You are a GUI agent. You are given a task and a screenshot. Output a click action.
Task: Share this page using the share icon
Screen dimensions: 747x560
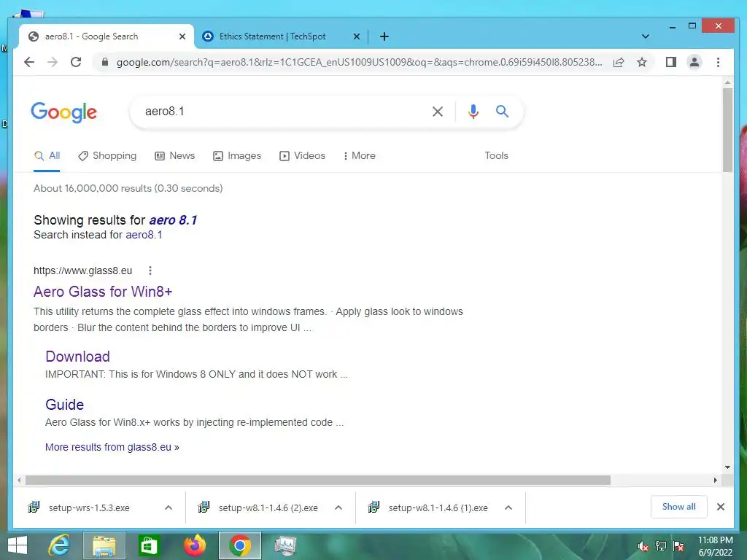(619, 62)
